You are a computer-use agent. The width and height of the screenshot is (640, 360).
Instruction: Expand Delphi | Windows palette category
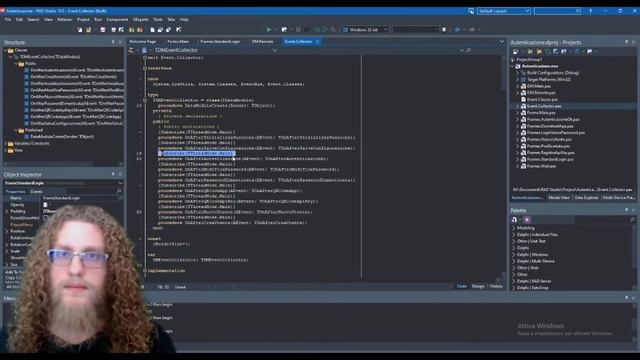(x=513, y=255)
